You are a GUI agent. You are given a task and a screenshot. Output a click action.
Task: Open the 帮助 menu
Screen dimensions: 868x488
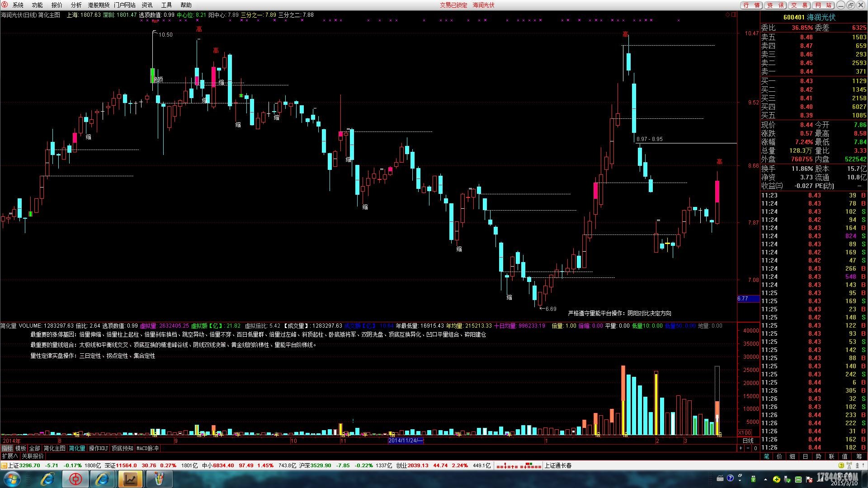click(x=186, y=5)
